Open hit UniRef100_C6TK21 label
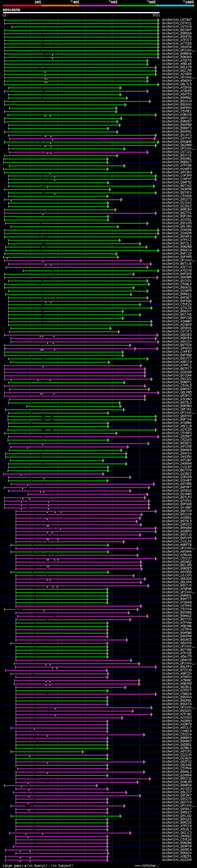The image size is (197, 868). point(177,23)
